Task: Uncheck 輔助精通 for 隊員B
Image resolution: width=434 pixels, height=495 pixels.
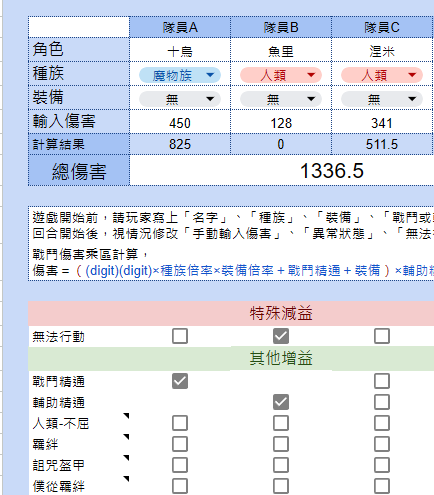Action: [281, 402]
